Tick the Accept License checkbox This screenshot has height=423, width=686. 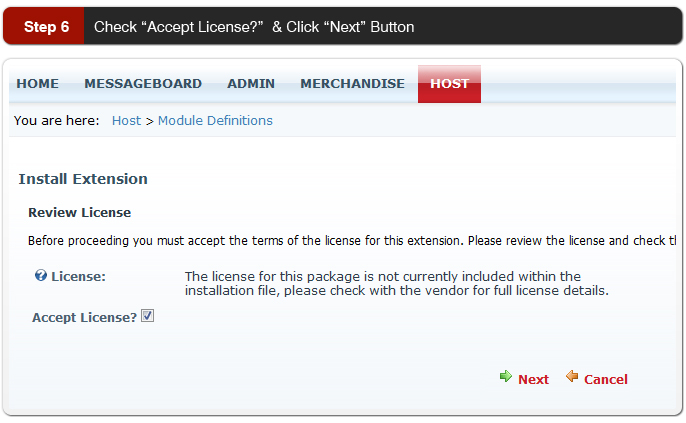pos(147,316)
